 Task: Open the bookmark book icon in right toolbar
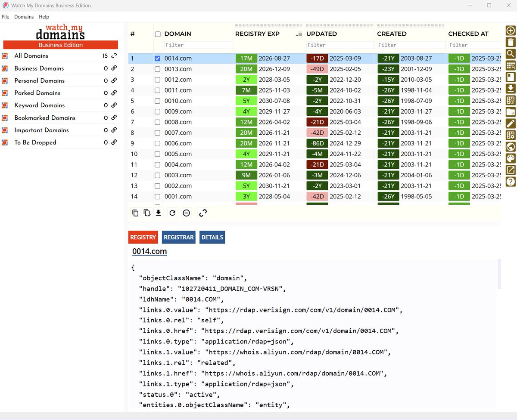pyautogui.click(x=511, y=77)
